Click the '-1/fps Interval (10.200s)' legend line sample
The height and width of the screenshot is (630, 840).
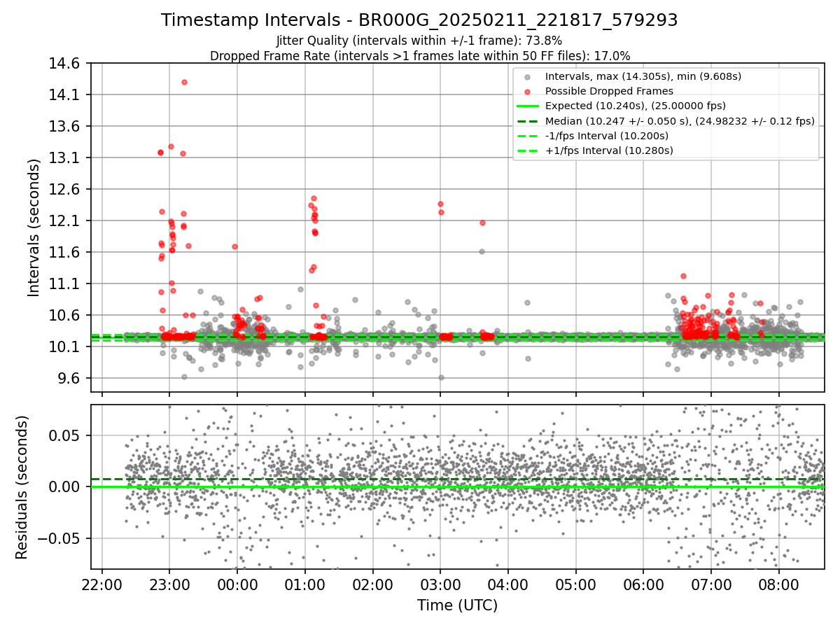[528, 136]
